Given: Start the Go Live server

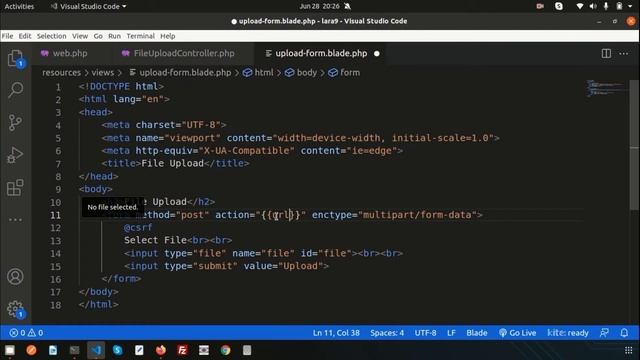Looking at the screenshot, I should [517, 333].
